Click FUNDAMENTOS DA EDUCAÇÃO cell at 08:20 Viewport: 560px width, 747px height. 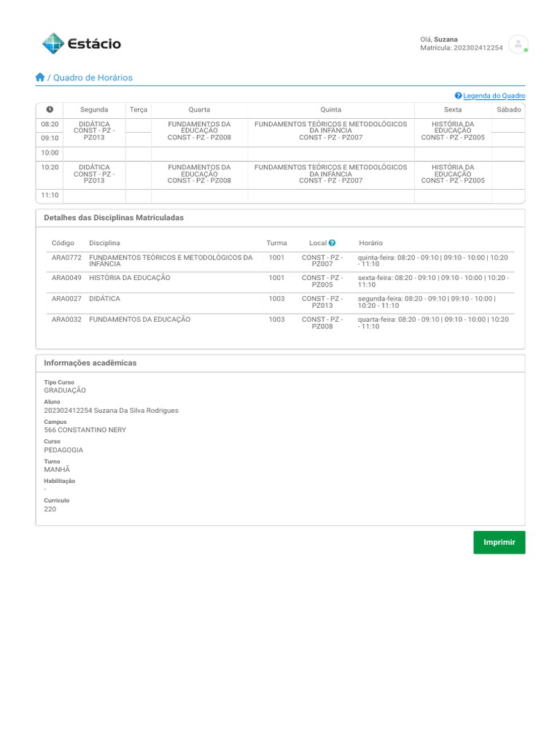point(199,131)
